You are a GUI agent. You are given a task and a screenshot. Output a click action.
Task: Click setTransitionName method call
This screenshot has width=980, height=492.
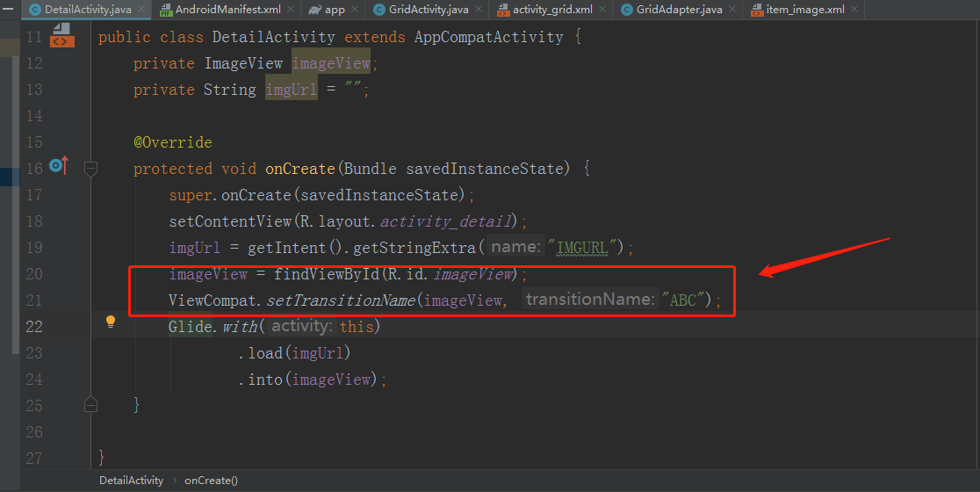pyautogui.click(x=341, y=300)
